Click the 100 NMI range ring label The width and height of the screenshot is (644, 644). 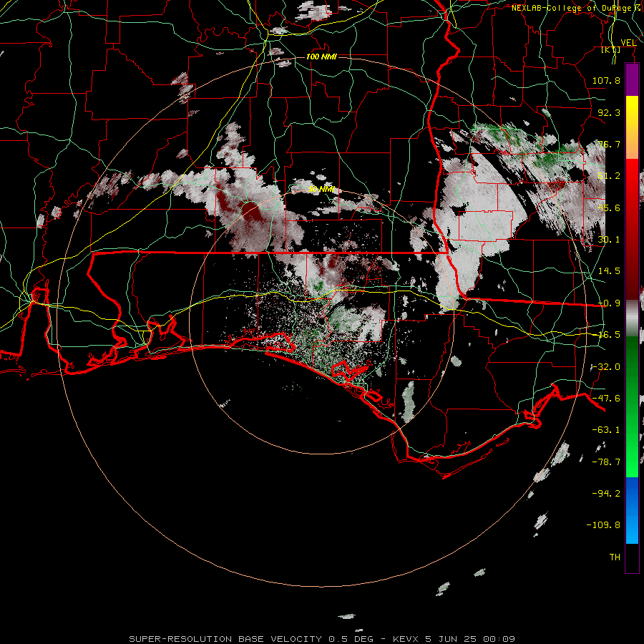click(321, 57)
